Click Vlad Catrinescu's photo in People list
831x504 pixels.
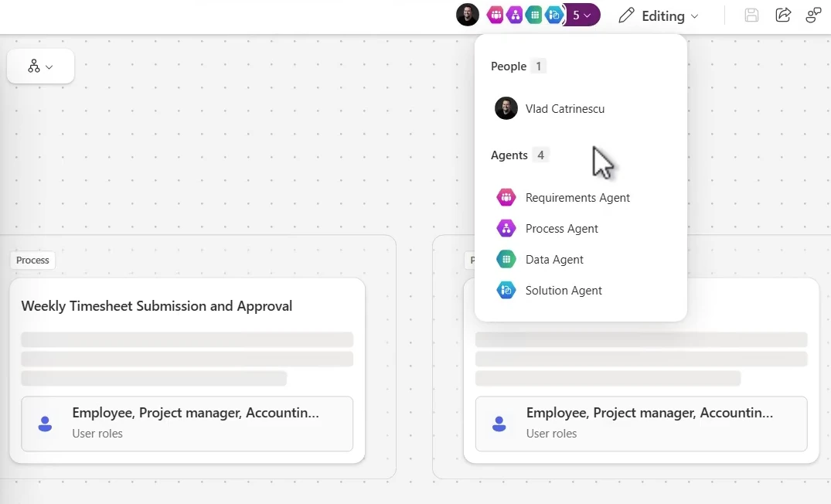pyautogui.click(x=506, y=109)
